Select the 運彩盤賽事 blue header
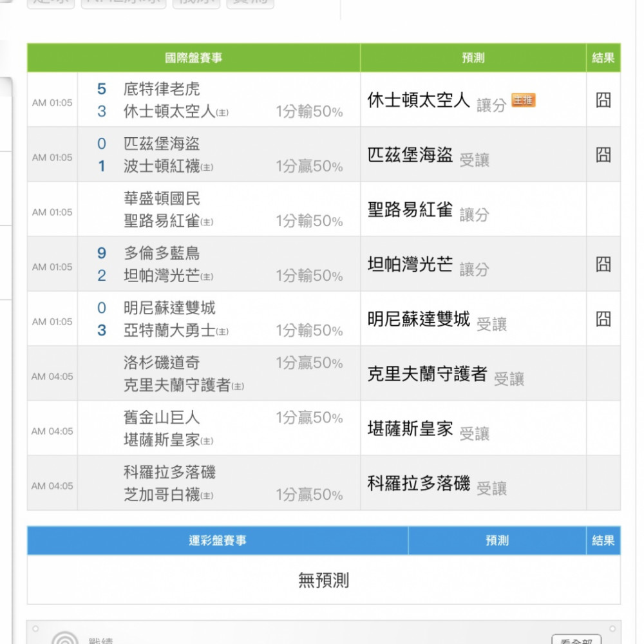 click(x=218, y=540)
